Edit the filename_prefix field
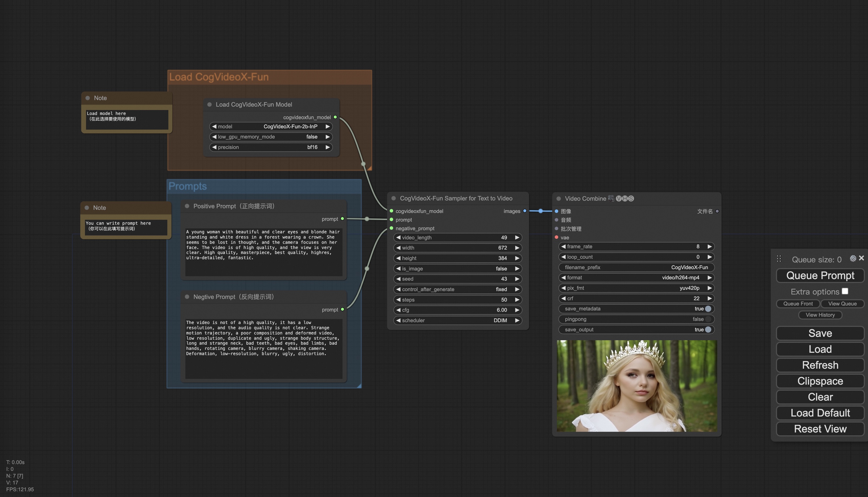The width and height of the screenshot is (868, 497). tap(636, 267)
